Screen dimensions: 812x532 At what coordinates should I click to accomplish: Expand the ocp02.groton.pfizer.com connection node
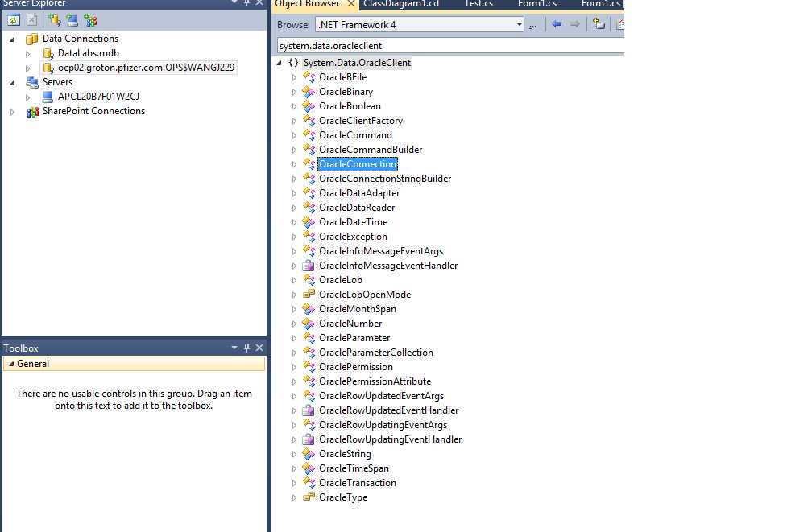[x=28, y=68]
